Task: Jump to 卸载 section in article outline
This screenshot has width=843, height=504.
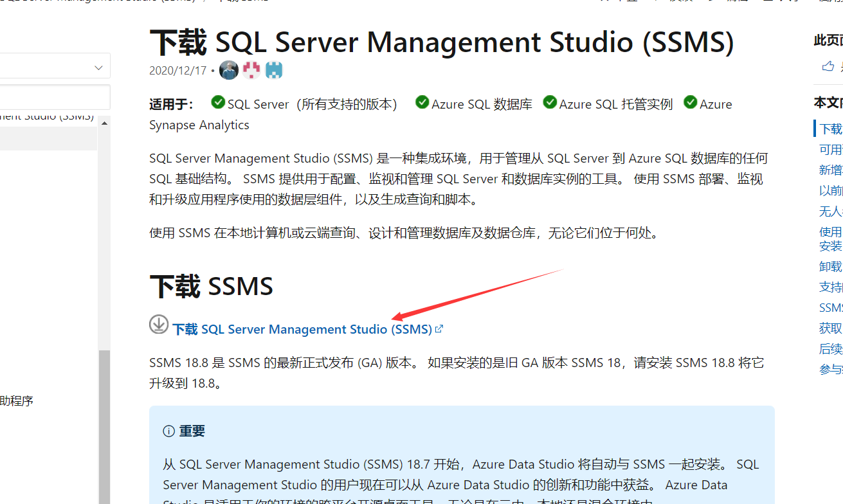Action: pos(831,267)
